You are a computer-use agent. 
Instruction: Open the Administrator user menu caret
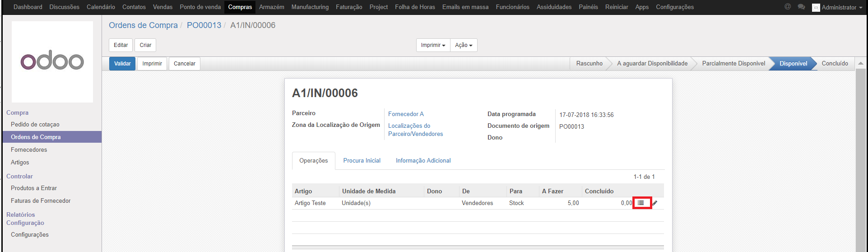[861, 8]
